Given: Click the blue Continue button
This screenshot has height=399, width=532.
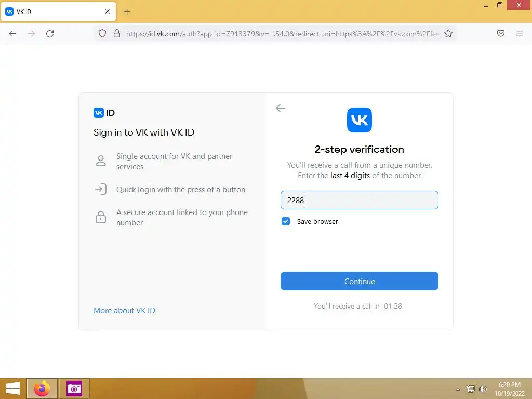Looking at the screenshot, I should (x=360, y=281).
